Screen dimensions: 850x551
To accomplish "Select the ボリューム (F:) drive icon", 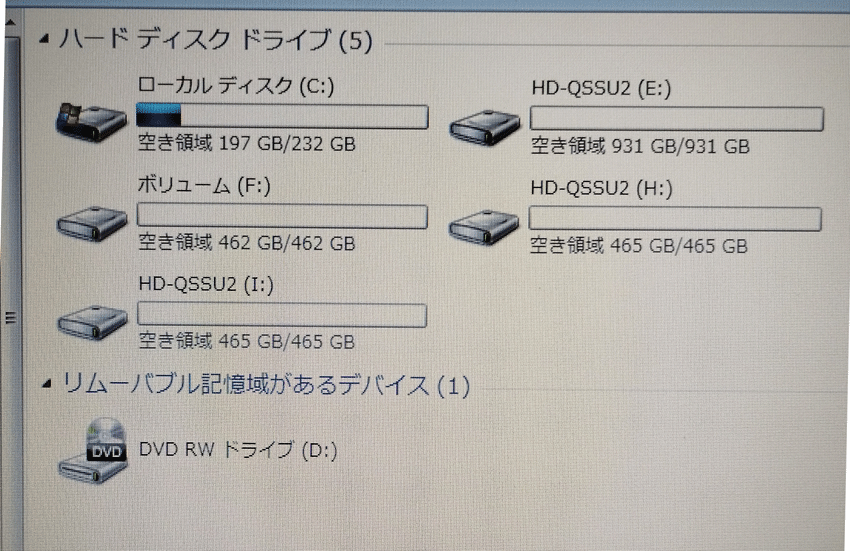I will click(92, 223).
